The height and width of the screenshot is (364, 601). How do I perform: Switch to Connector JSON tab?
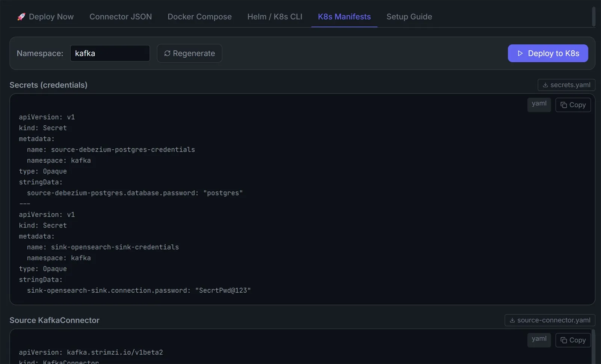point(121,17)
